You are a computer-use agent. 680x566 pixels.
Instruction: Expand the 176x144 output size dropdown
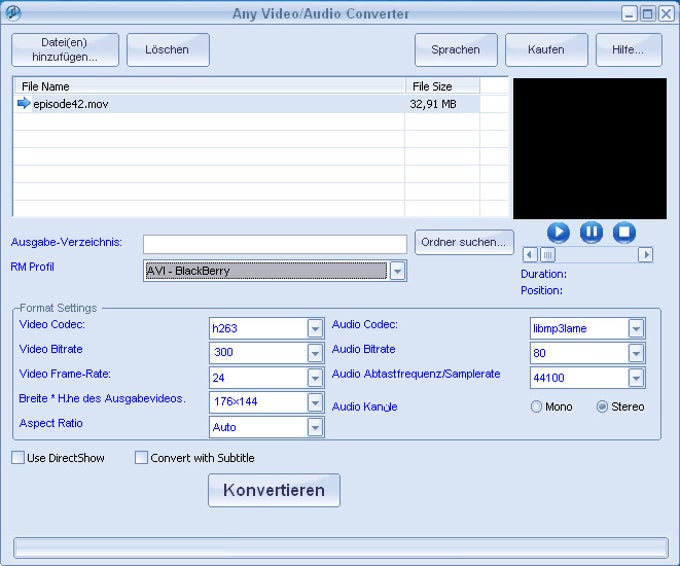tap(315, 402)
